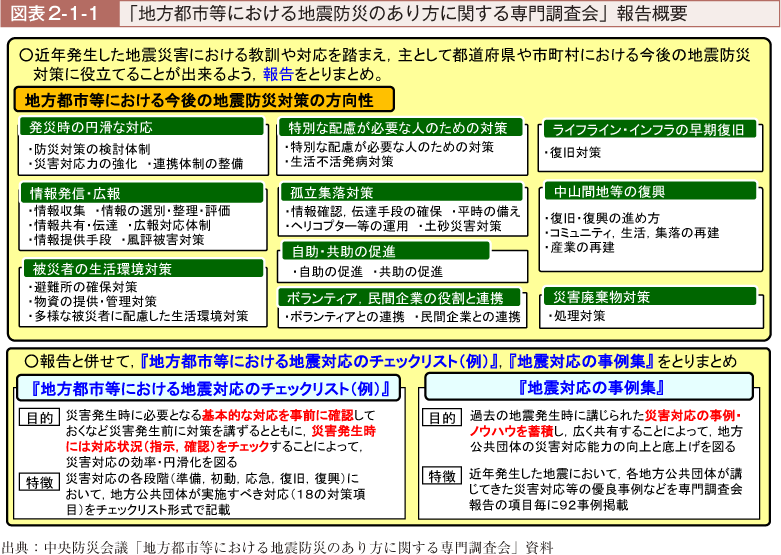Click the 共助の促進 item
This screenshot has width=781, height=555.
(x=408, y=272)
